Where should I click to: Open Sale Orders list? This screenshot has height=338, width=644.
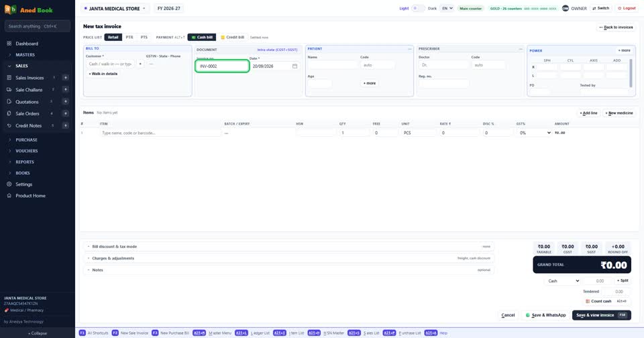click(x=28, y=113)
